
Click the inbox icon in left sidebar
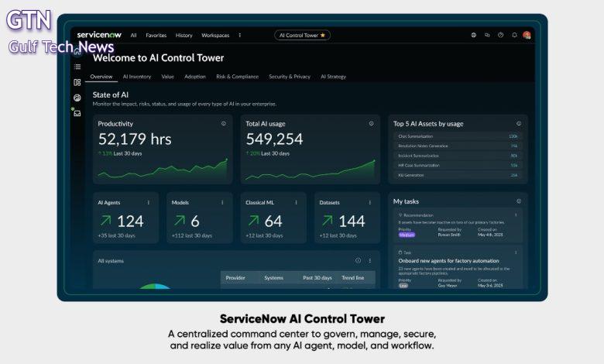77,113
